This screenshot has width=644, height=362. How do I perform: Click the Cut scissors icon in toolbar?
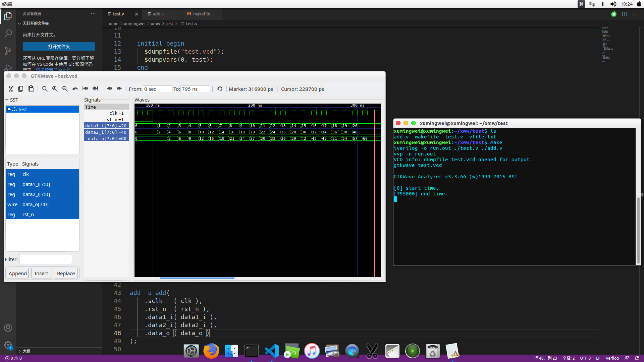tap(11, 89)
